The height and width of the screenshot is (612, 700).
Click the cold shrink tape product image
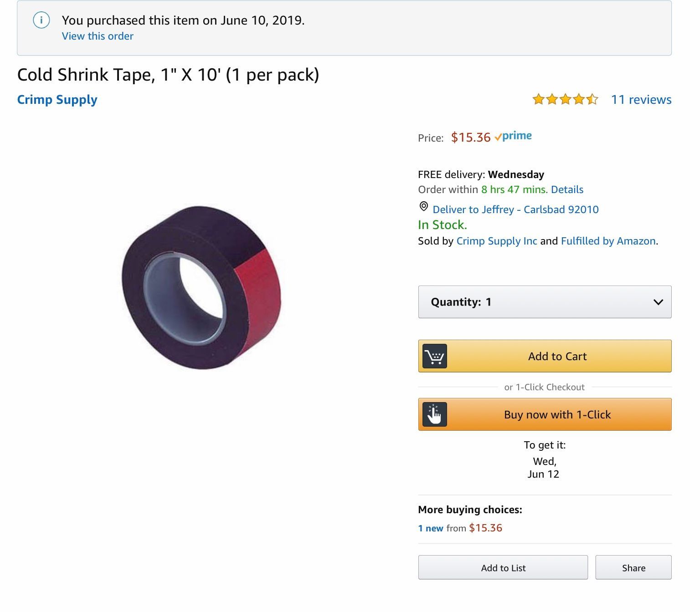(x=201, y=288)
